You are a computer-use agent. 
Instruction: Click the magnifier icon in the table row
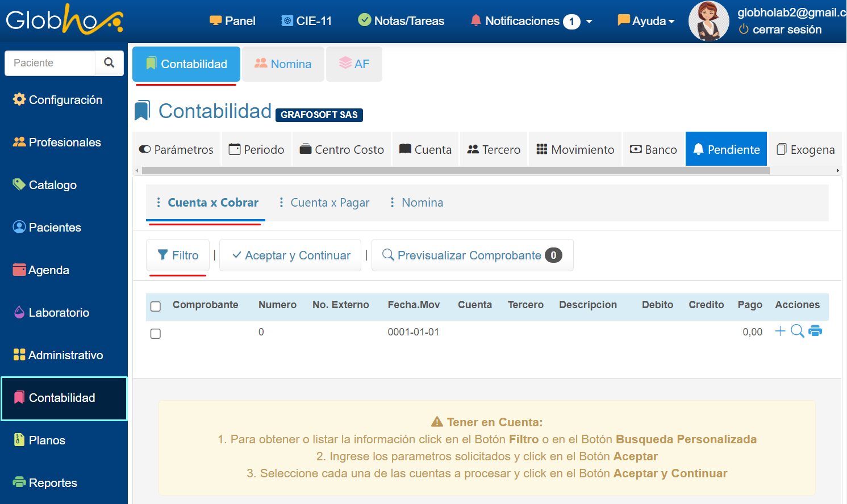[798, 331]
